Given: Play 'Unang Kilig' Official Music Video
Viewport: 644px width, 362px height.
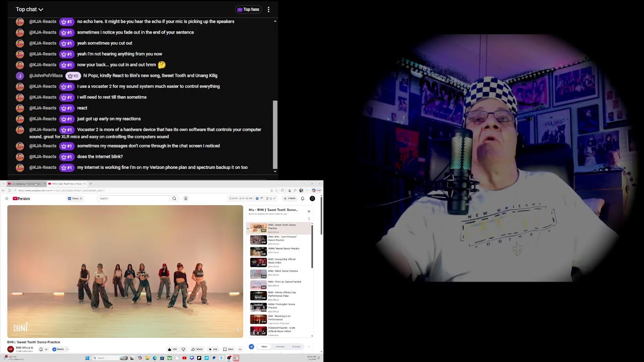Looking at the screenshot, I should click(x=279, y=262).
